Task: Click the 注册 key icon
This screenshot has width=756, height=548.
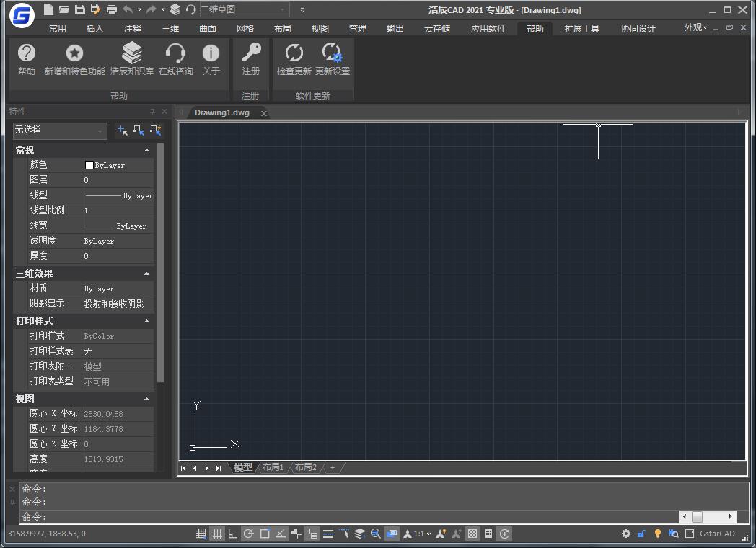Action: pos(250,53)
